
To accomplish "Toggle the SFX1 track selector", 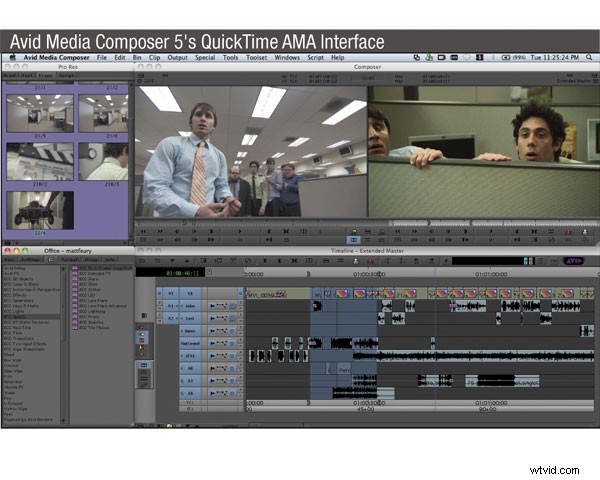I will 190,356.
